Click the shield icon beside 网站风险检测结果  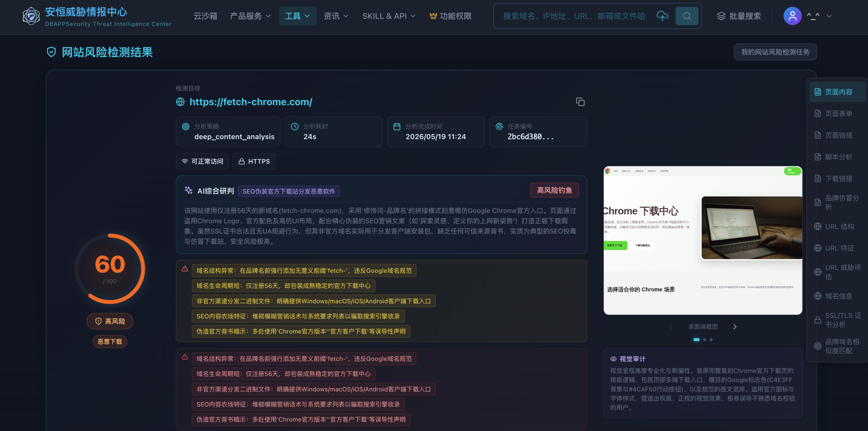(x=51, y=52)
